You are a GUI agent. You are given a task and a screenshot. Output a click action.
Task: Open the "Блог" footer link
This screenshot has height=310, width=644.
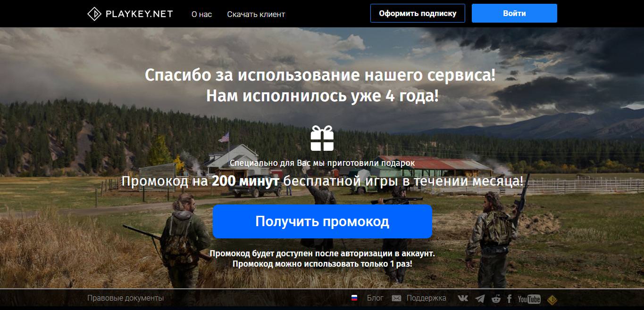375,298
